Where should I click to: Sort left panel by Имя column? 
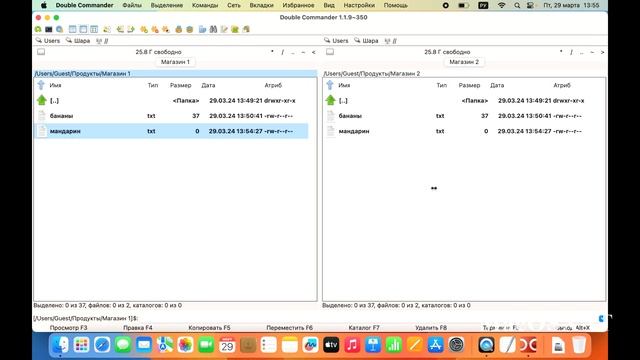[x=55, y=85]
